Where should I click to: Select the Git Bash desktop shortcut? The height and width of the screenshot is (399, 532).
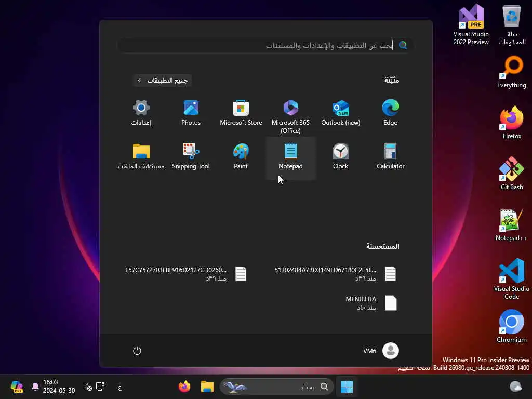coord(512,174)
